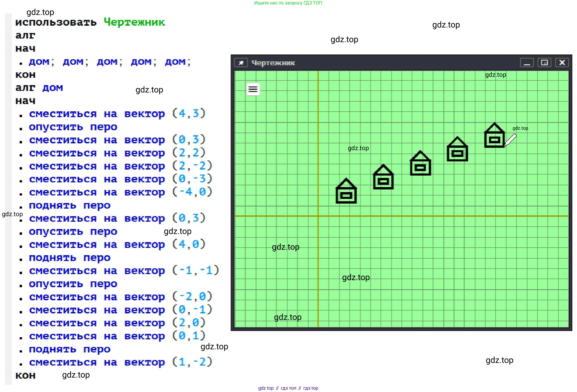Click the code line сместиться на вектор (0,-1)
The height and width of the screenshot is (392, 577).
120,310
